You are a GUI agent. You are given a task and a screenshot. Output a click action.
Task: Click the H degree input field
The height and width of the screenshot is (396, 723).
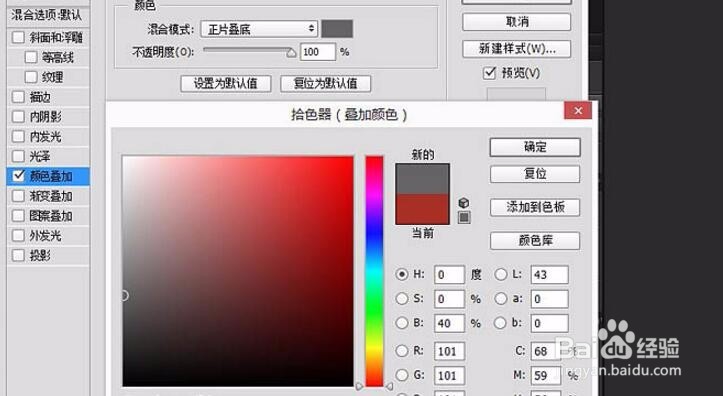(449, 275)
